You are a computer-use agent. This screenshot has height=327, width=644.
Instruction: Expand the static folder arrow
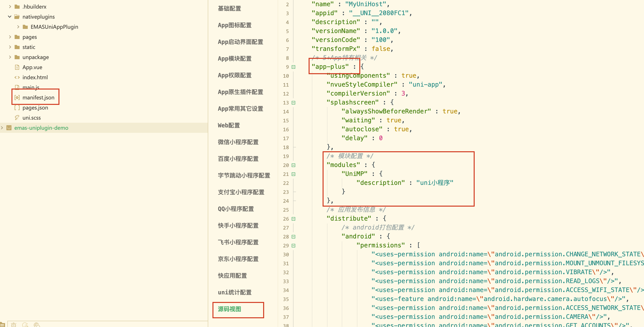(10, 47)
